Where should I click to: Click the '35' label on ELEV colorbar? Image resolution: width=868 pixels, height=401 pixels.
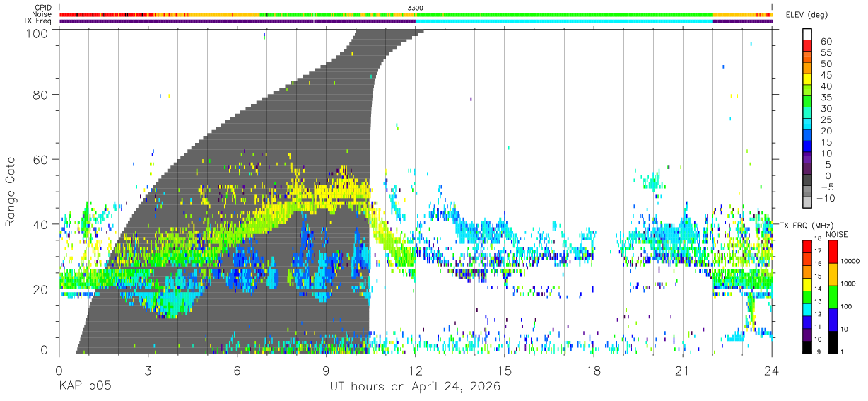pos(826,98)
